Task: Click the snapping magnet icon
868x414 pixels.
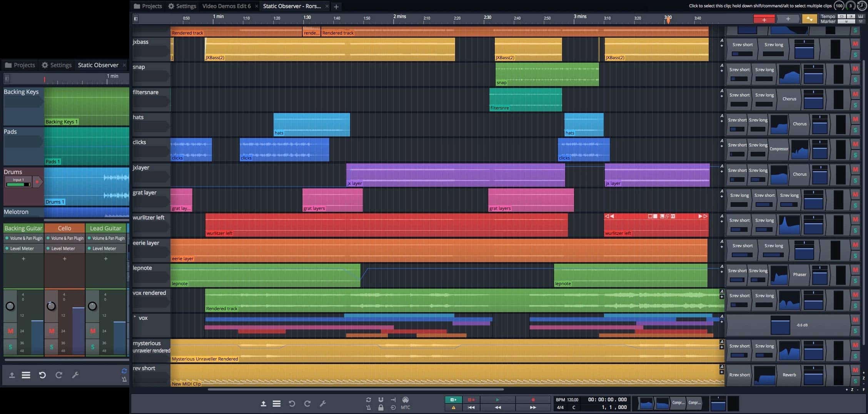Action: (381, 400)
